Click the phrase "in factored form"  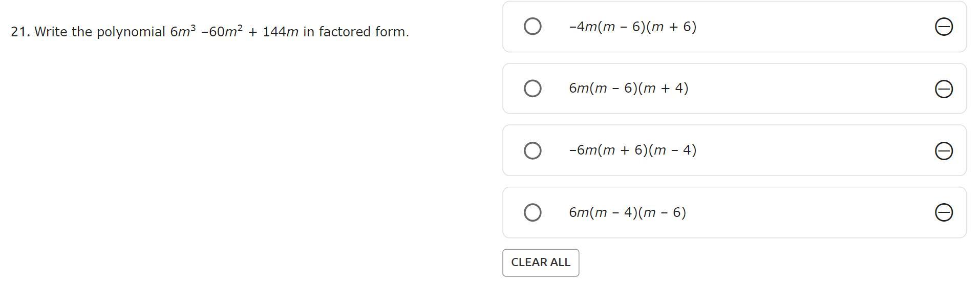pos(355,32)
